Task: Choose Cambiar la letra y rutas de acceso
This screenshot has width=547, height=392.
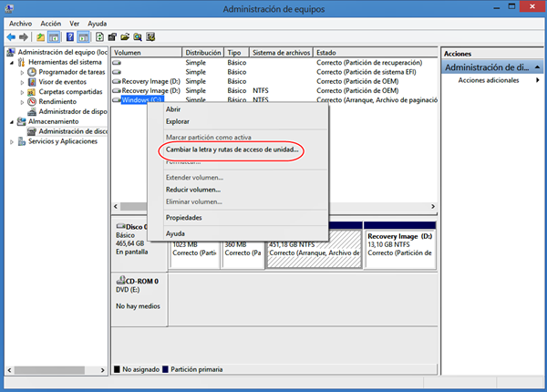Action: tap(232, 149)
